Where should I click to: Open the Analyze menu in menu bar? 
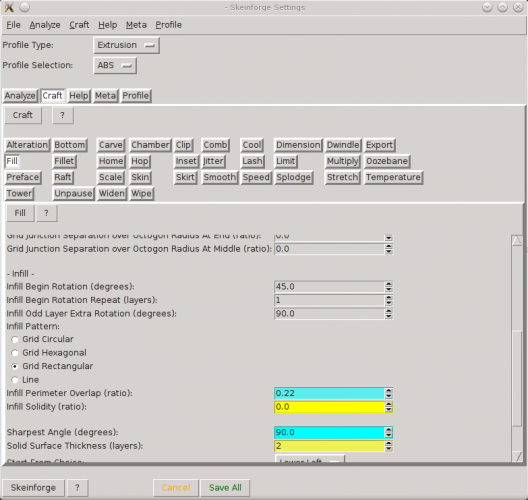(45, 25)
